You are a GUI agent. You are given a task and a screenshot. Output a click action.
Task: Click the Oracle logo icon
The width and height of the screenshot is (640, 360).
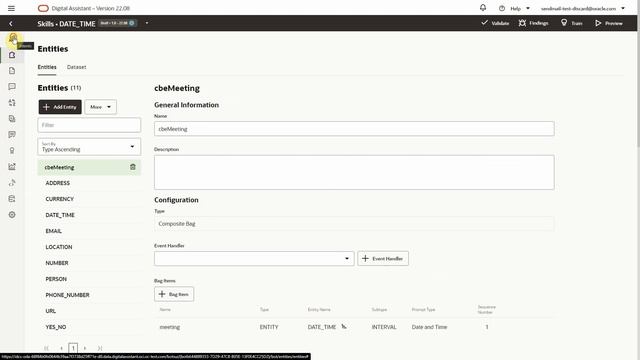coord(43,8)
